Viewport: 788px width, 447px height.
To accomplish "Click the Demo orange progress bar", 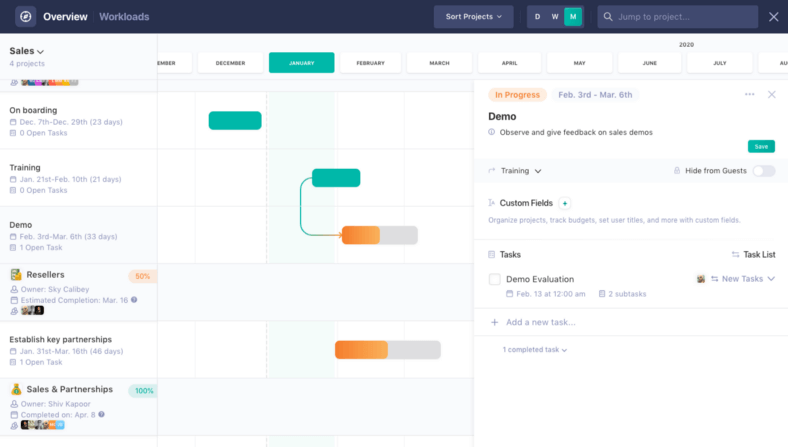I will (379, 235).
